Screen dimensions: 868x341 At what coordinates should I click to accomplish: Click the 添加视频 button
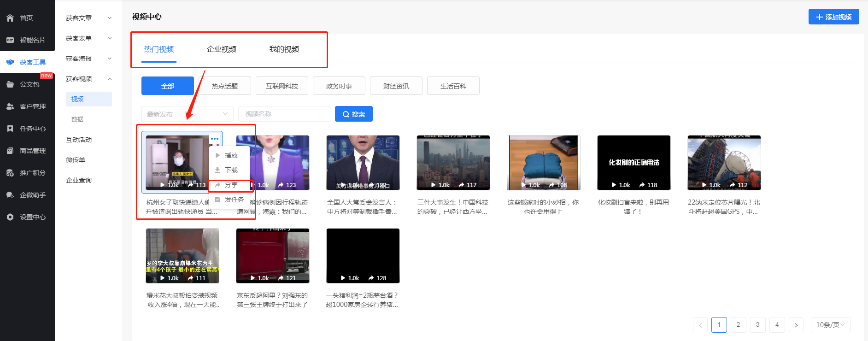click(834, 17)
